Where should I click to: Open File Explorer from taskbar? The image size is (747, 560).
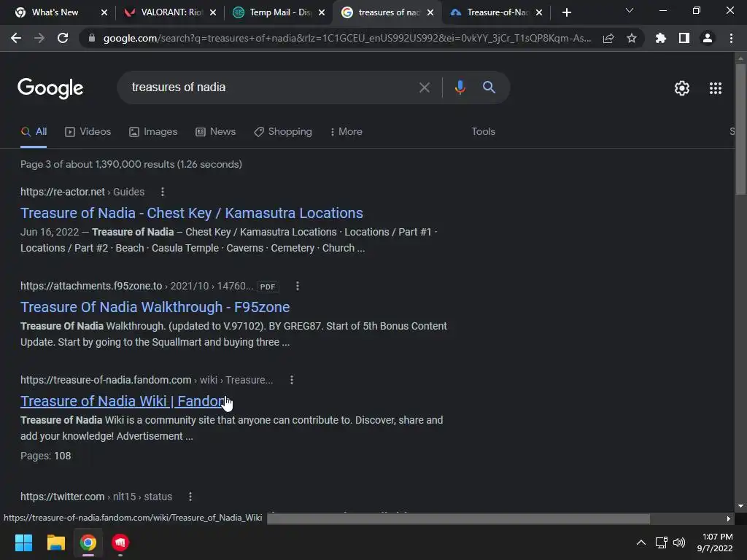55,542
